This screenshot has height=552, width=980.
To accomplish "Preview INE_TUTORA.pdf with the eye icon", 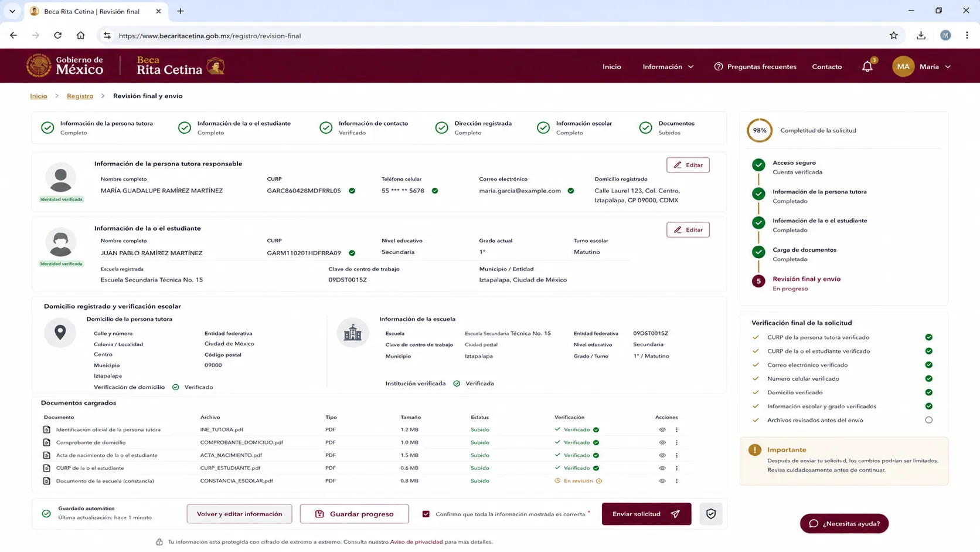I will point(662,430).
